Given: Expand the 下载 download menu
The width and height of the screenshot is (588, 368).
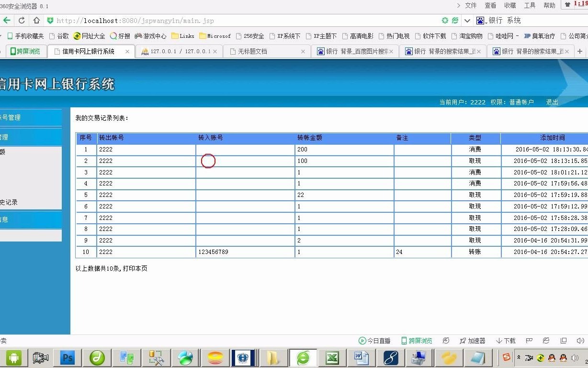Looking at the screenshot, I should [x=506, y=341].
